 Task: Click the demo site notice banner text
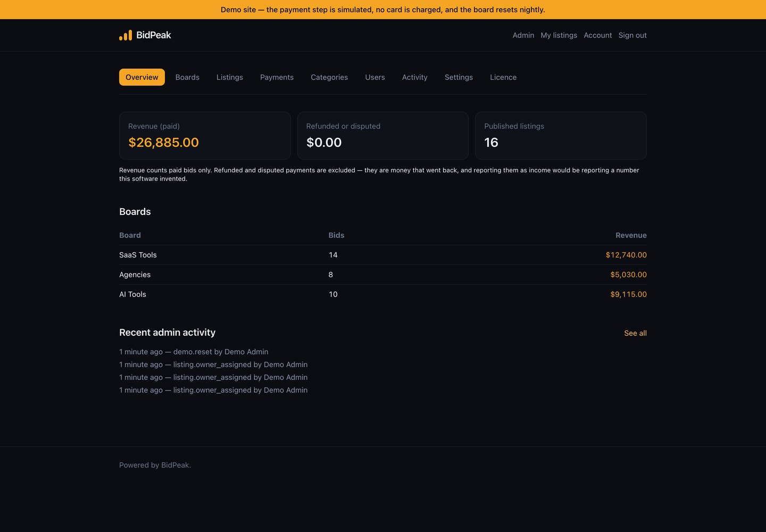coord(383,10)
